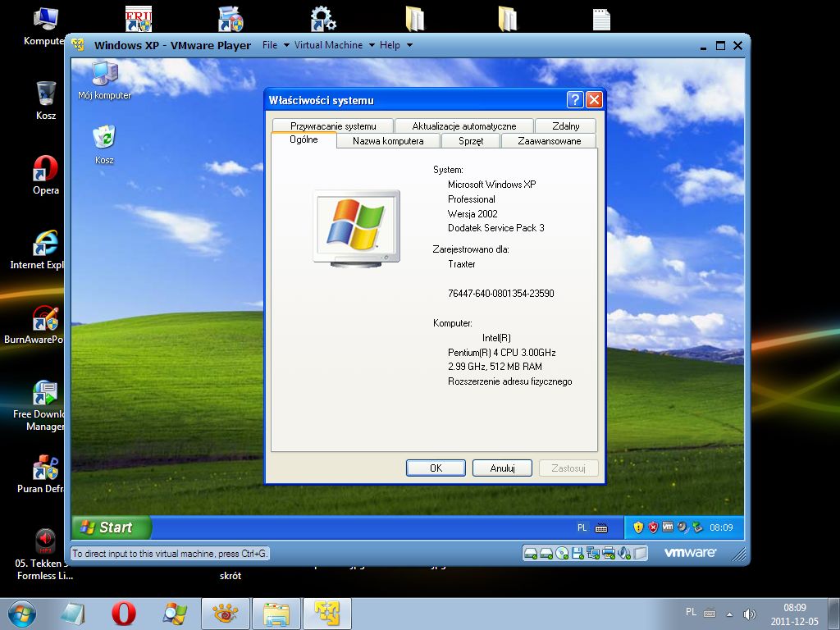Switch to the Zaawansowane tab
The image size is (840, 630).
pyautogui.click(x=549, y=141)
